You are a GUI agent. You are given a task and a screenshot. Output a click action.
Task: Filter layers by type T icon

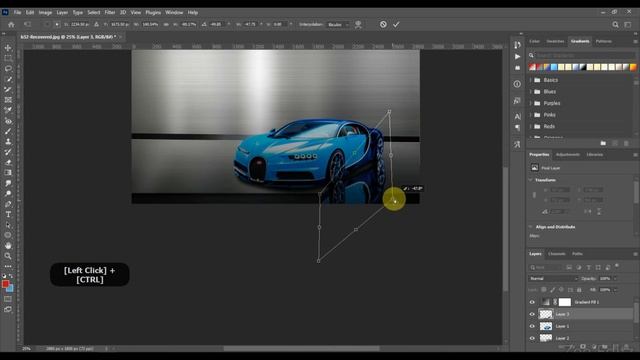(588, 267)
